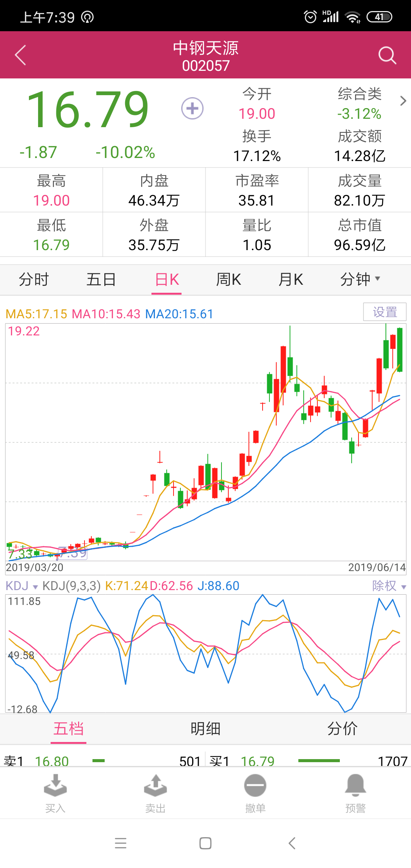
Task: Tap the alarm clock status icon
Action: point(311,17)
